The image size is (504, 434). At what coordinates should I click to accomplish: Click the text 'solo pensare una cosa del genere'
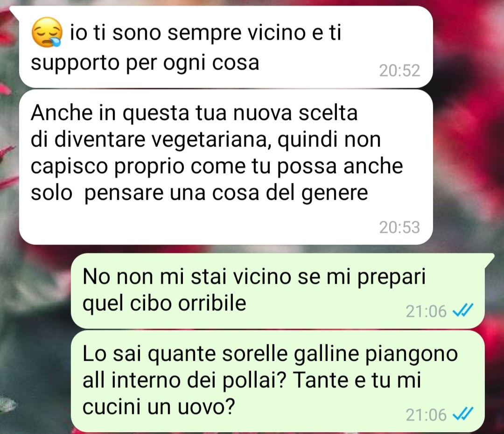click(199, 194)
